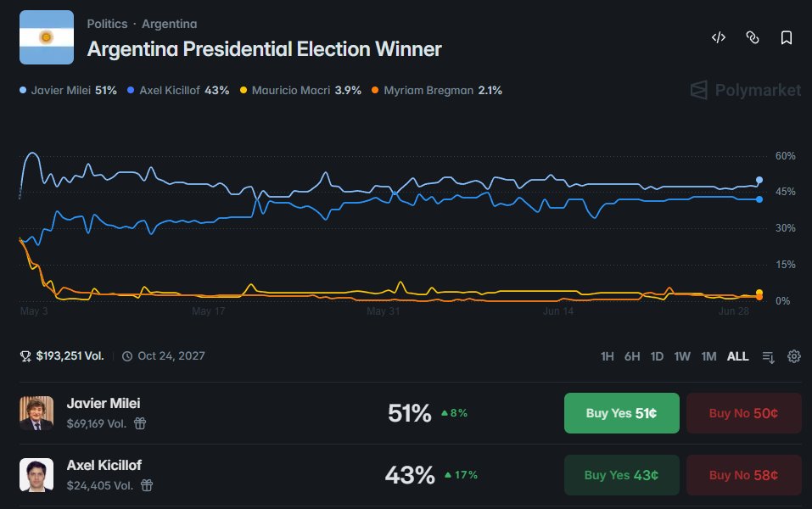Bookmark this Argentina election market
812x509 pixels.
(x=786, y=37)
